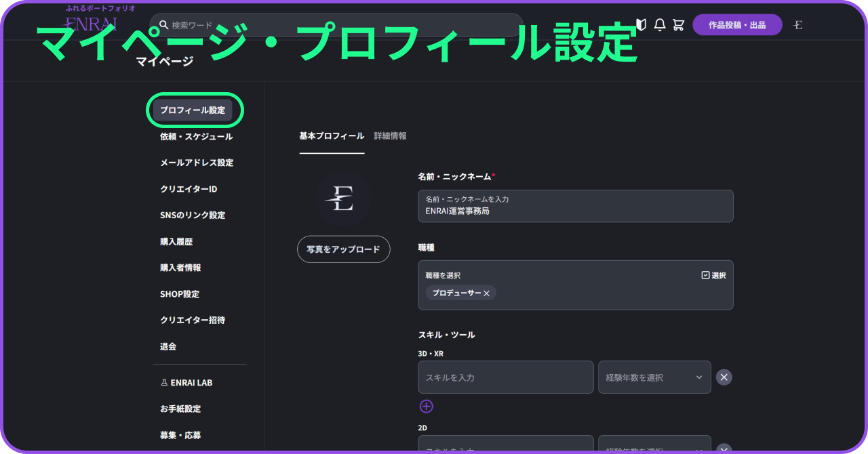Open the 3D・XR 経験年数を選択 dropdown
Image resolution: width=868 pixels, height=454 pixels.
pyautogui.click(x=654, y=377)
